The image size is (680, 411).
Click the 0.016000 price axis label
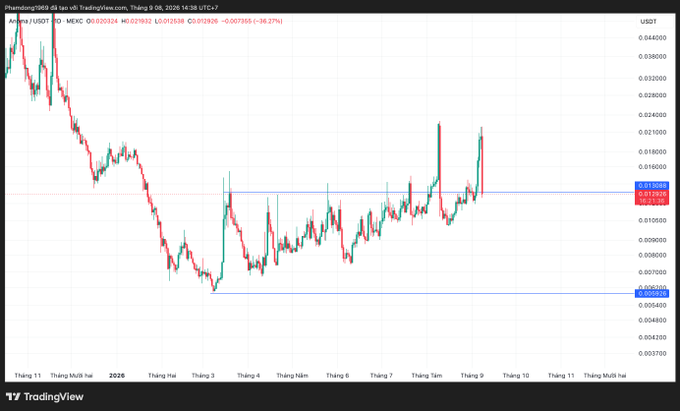pyautogui.click(x=652, y=167)
